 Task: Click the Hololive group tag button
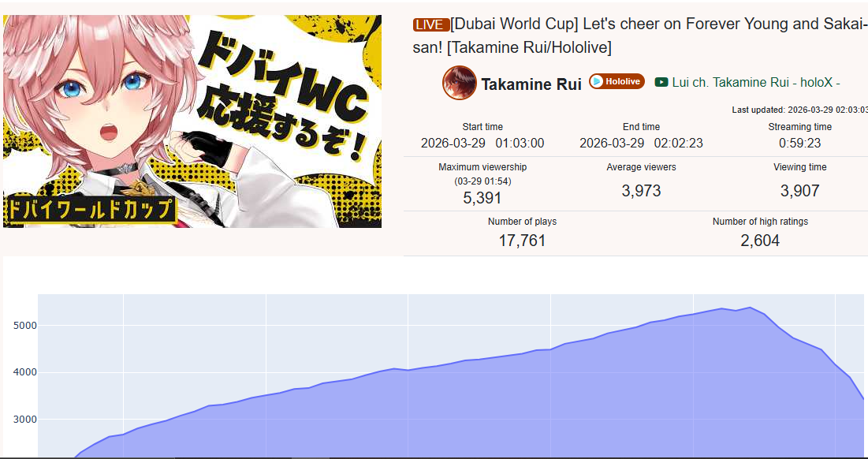click(617, 81)
